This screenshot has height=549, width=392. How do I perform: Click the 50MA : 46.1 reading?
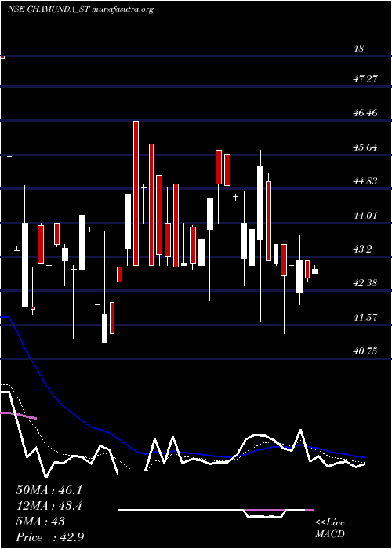[49, 490]
